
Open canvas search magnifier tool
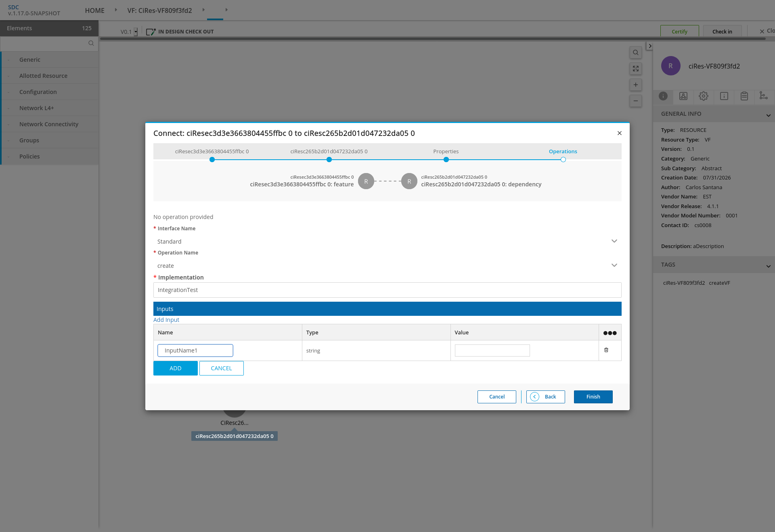636,52
